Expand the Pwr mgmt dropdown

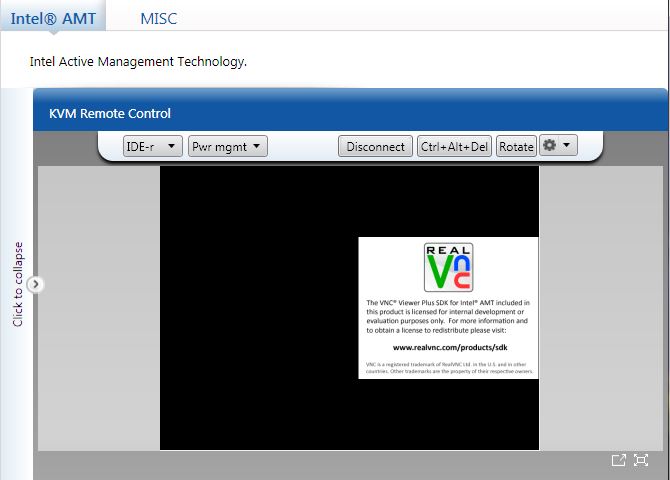click(228, 146)
